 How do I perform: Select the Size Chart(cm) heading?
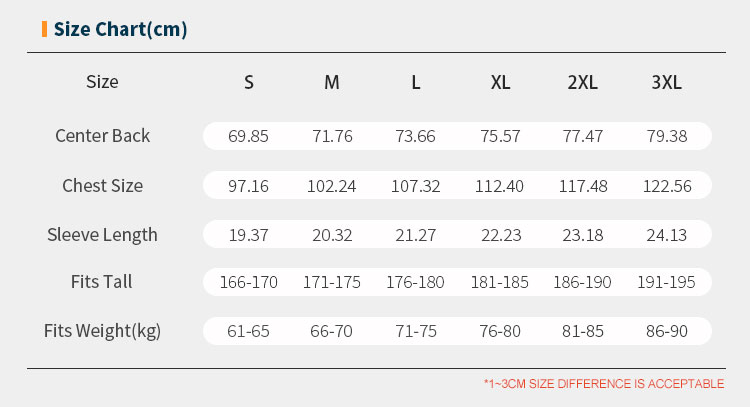[120, 29]
